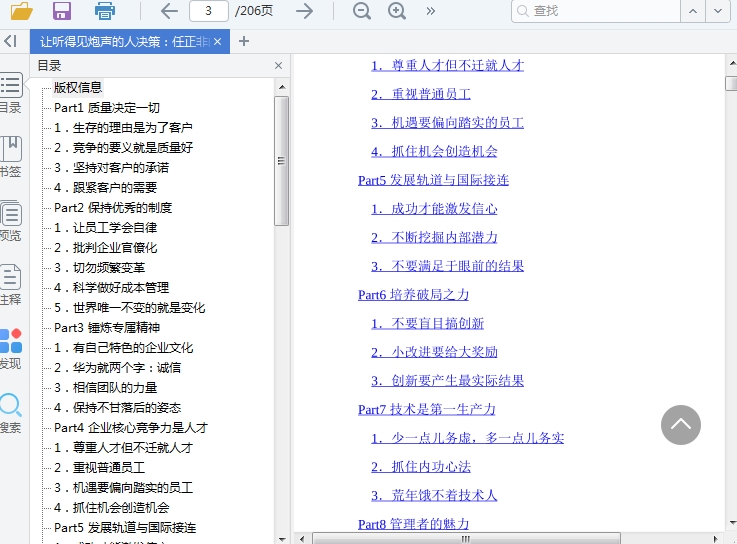Open page link 2. 重视普通员工
This screenshot has width=737, height=544.
pos(421,94)
